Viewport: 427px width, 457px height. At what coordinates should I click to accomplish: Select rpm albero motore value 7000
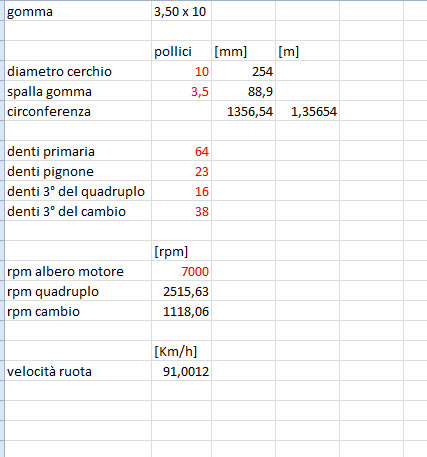181,271
